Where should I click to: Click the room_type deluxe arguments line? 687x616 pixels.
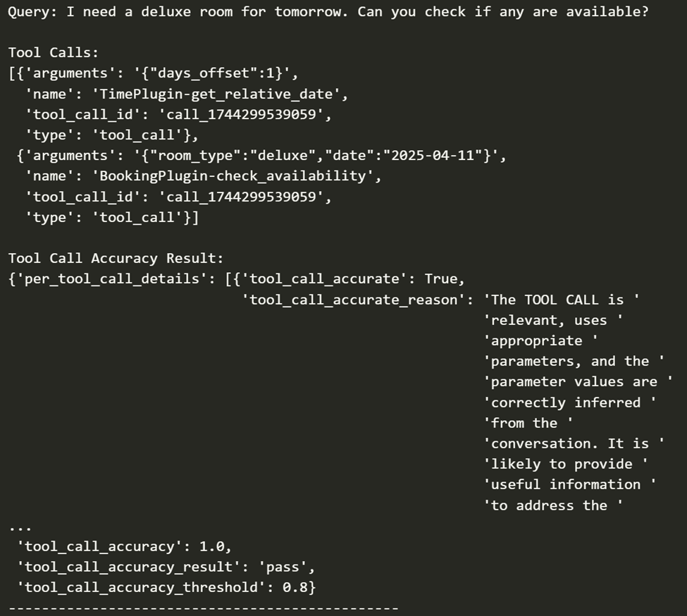tap(261, 156)
